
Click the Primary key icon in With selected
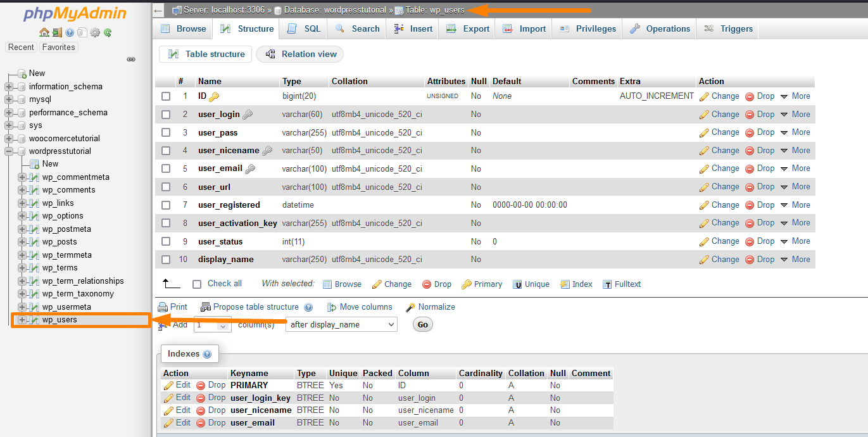(x=467, y=284)
